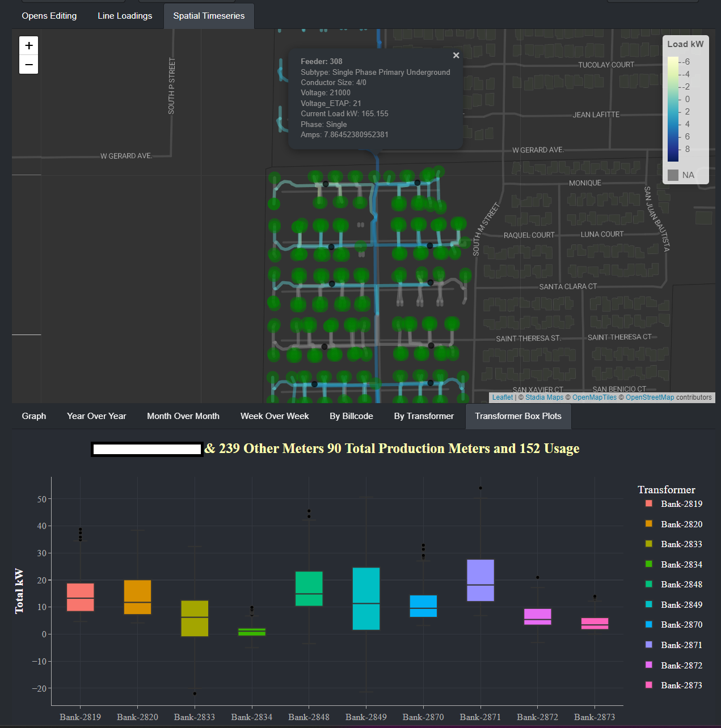Screen dimensions: 721x728
Task: Close the Feeder 308 popup
Action: pos(456,56)
